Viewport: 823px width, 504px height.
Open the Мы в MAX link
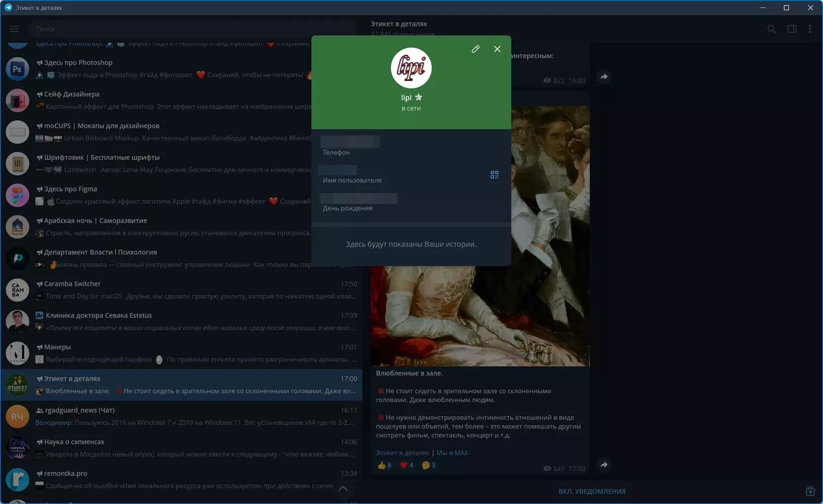452,453
